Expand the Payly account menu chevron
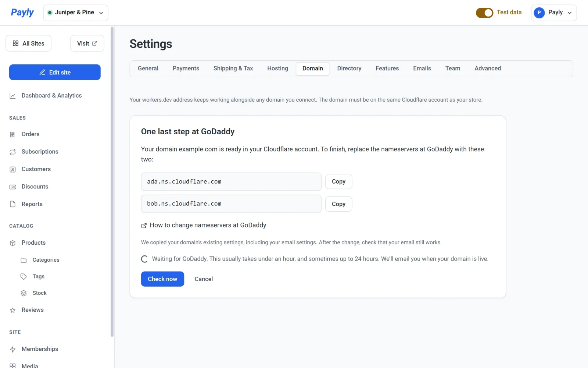Image resolution: width=588 pixels, height=368 pixels. pyautogui.click(x=570, y=13)
